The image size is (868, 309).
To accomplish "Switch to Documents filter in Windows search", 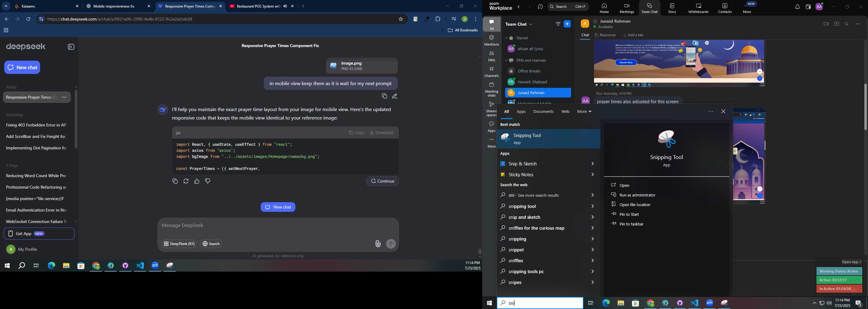I will 543,112.
